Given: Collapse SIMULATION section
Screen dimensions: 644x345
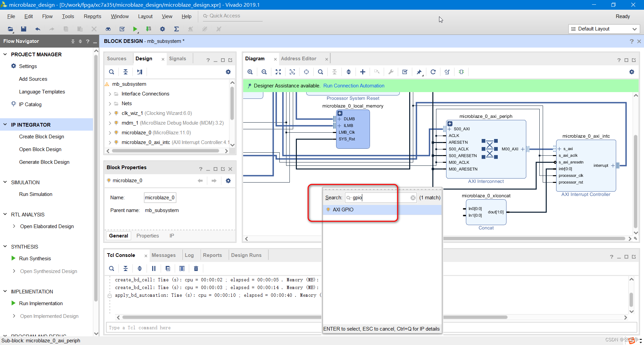Looking at the screenshot, I should (x=5, y=182).
